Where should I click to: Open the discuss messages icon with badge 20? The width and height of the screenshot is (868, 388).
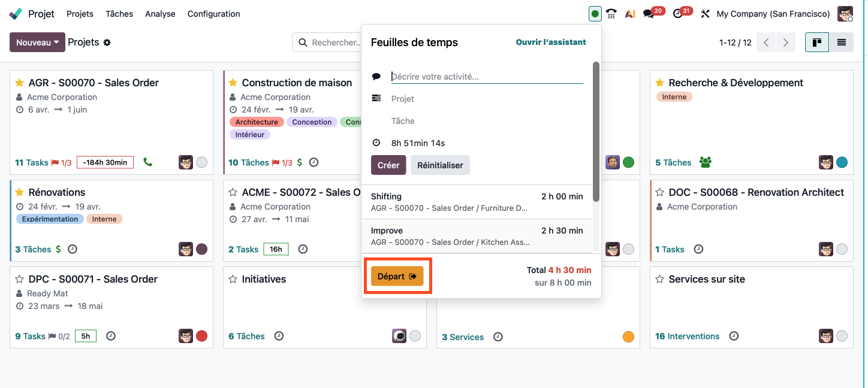coord(648,14)
